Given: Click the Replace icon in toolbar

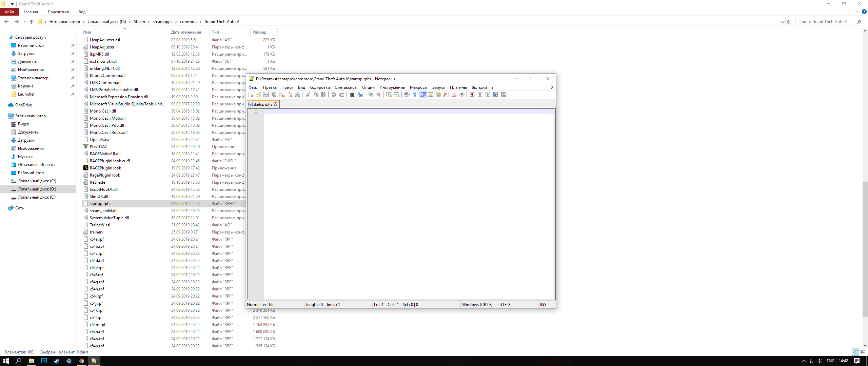Looking at the screenshot, I should click(x=360, y=95).
